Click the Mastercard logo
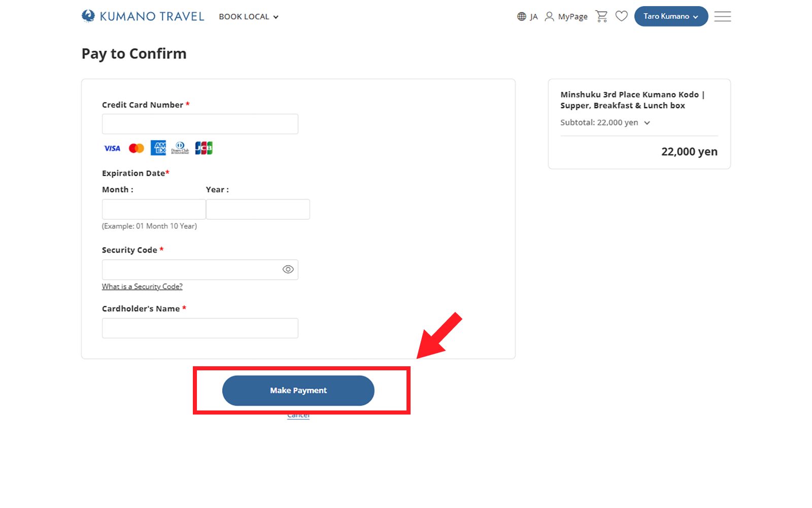The width and height of the screenshot is (812, 508). 136,148
